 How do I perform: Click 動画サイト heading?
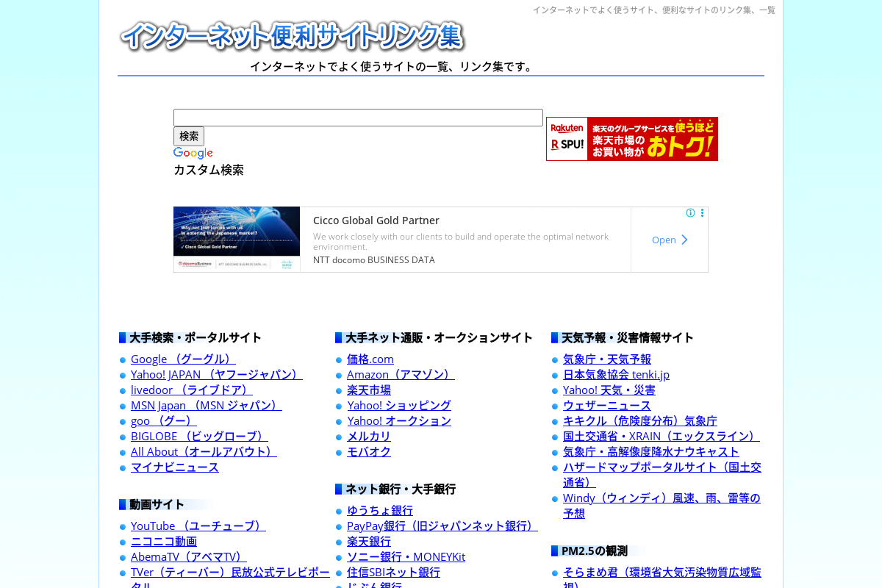tap(157, 505)
